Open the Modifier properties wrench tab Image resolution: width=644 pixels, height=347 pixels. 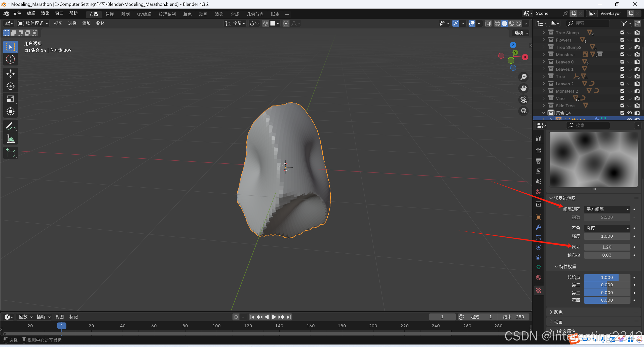tap(538, 227)
